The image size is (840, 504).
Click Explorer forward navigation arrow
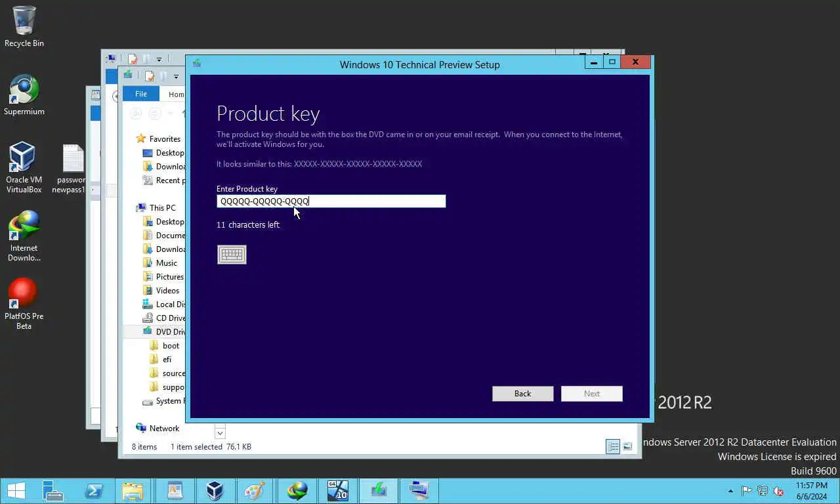(x=154, y=114)
